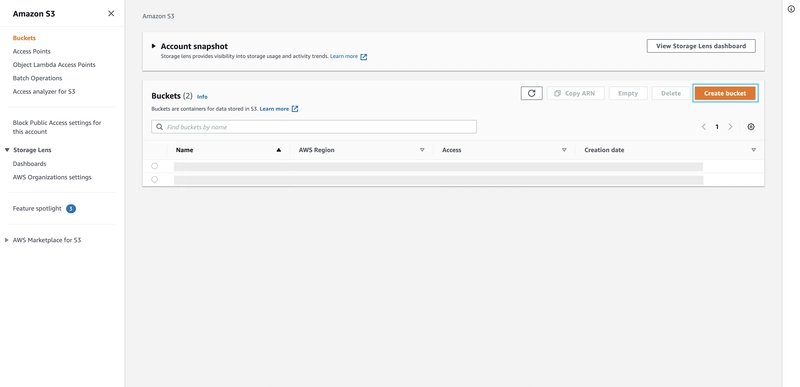The width and height of the screenshot is (800, 387).
Task: Click the search magnifier icon in bucket filter
Action: click(160, 127)
